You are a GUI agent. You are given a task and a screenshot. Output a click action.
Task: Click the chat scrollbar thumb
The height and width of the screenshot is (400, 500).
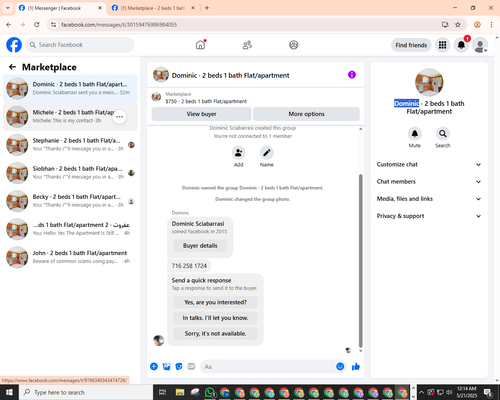pyautogui.click(x=360, y=261)
